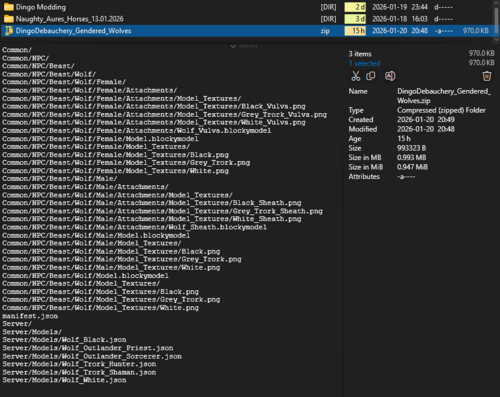Click the Wolf_Black.json preview line
The height and width of the screenshot is (397, 500).
tap(64, 340)
